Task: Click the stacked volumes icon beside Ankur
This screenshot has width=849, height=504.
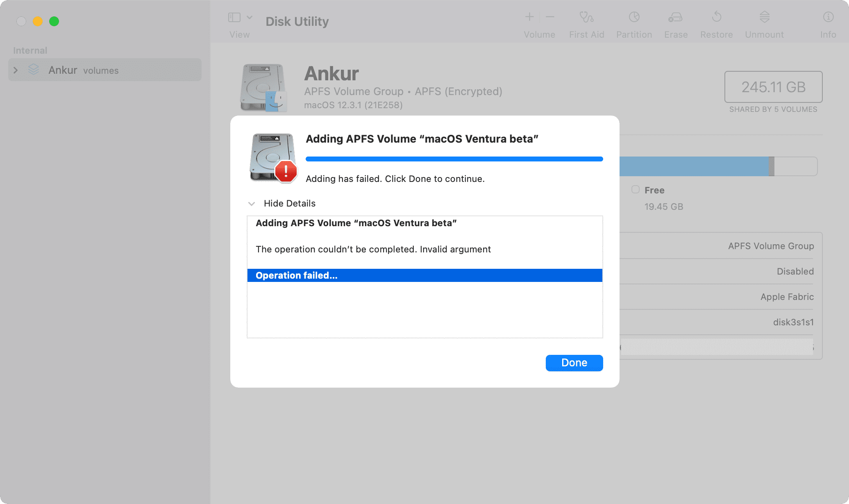Action: [34, 69]
